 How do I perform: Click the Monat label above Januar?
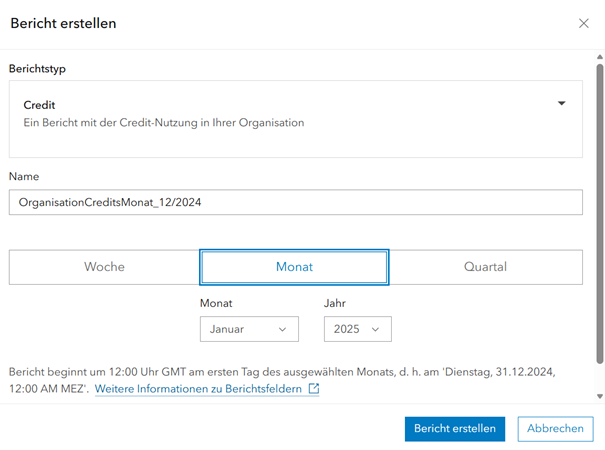[216, 303]
